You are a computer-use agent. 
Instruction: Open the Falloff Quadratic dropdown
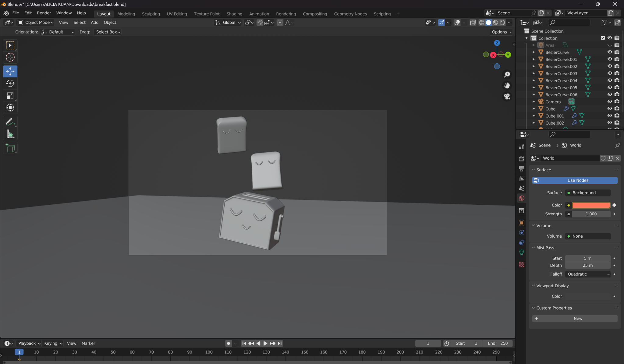[x=588, y=274]
